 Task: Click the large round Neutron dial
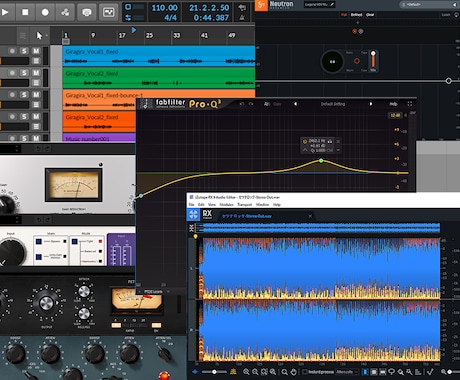(332, 62)
